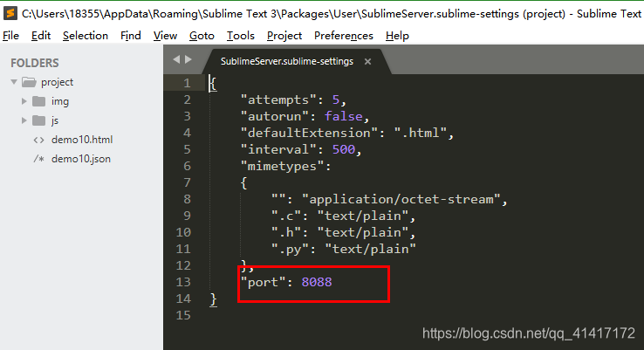Open the Find menu
This screenshot has width=644, height=350.
131,36
